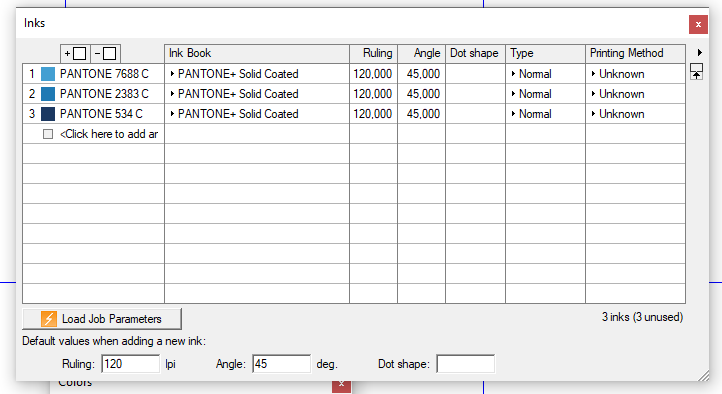Click the PANTONE 534 C color swatch
This screenshot has height=394, width=722.
[48, 114]
